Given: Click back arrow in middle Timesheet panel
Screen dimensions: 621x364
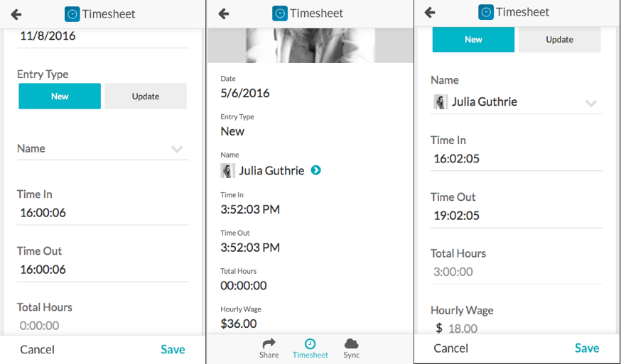Looking at the screenshot, I should coord(224,14).
